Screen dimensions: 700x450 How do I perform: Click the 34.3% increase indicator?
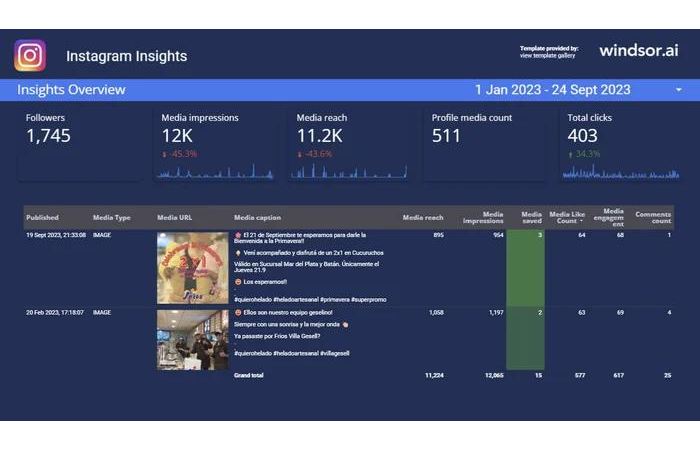tap(584, 154)
